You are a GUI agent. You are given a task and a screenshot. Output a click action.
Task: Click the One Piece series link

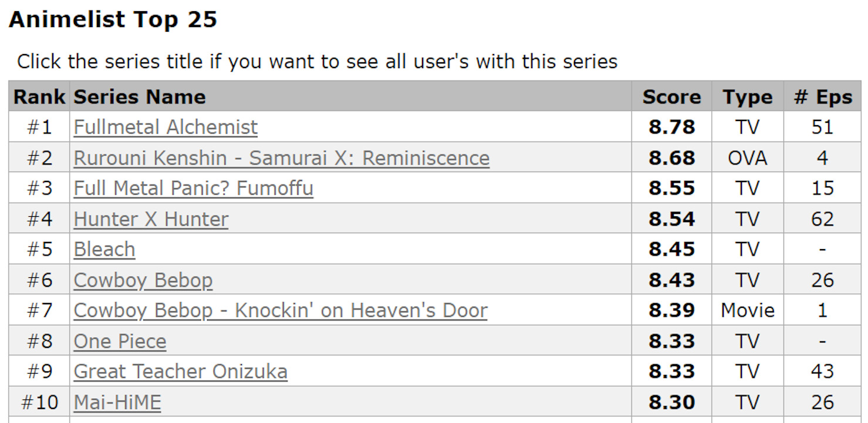point(120,341)
